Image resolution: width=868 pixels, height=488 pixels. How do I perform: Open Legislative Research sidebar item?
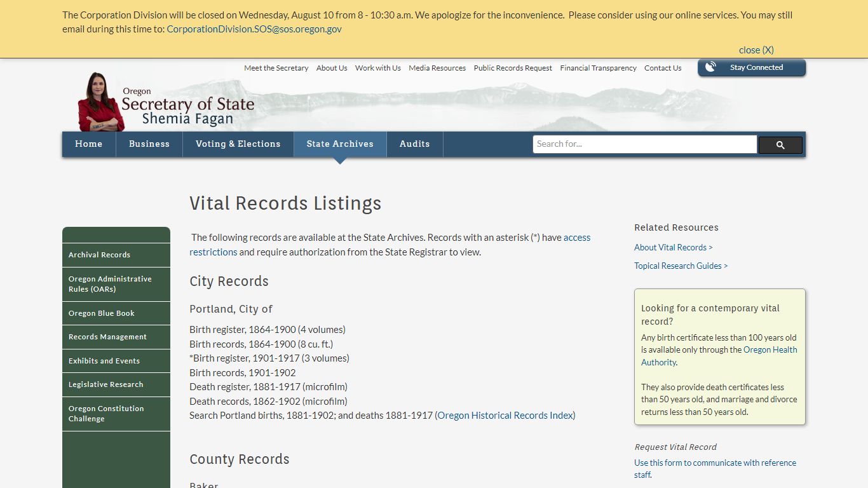click(116, 384)
